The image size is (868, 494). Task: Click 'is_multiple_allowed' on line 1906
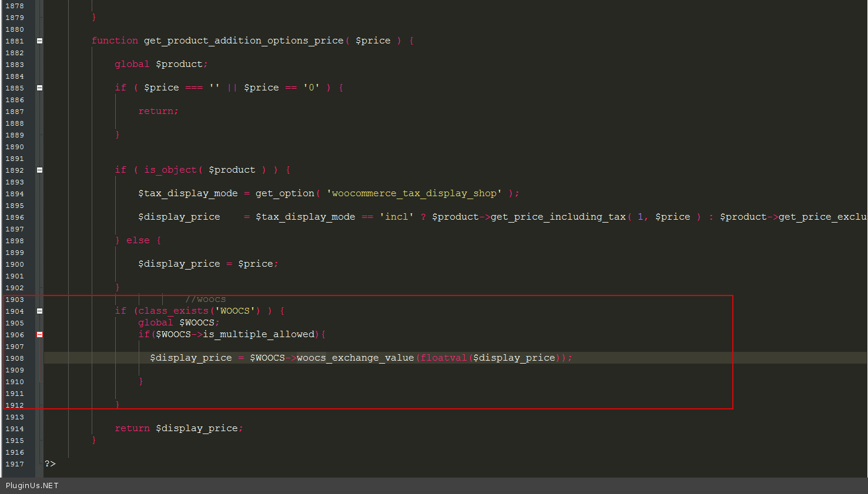coord(259,334)
